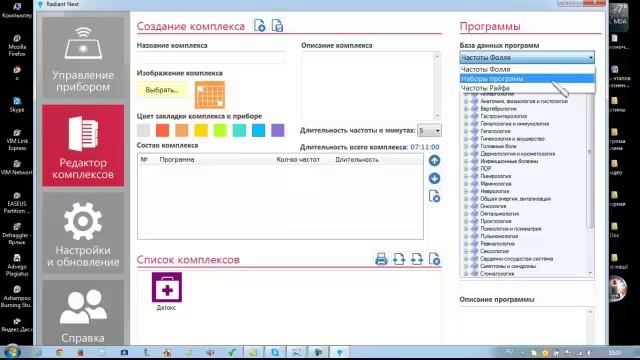Pick the teal bookmark color

tap(239, 131)
